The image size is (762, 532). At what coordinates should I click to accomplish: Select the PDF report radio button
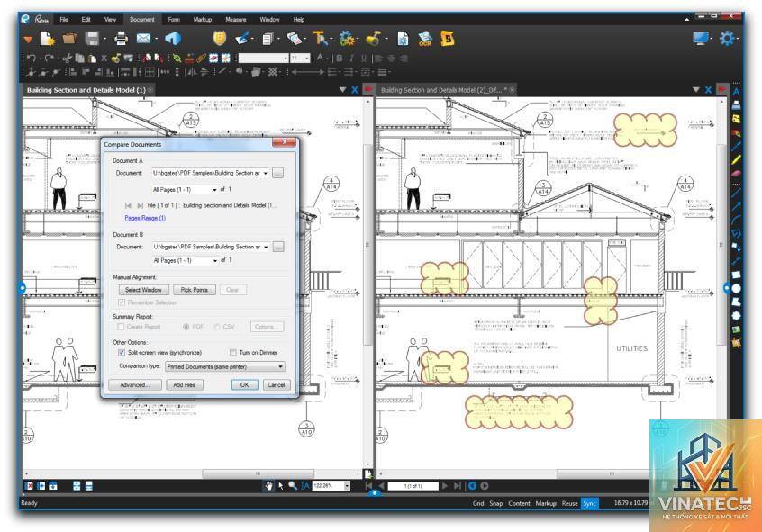point(186,327)
